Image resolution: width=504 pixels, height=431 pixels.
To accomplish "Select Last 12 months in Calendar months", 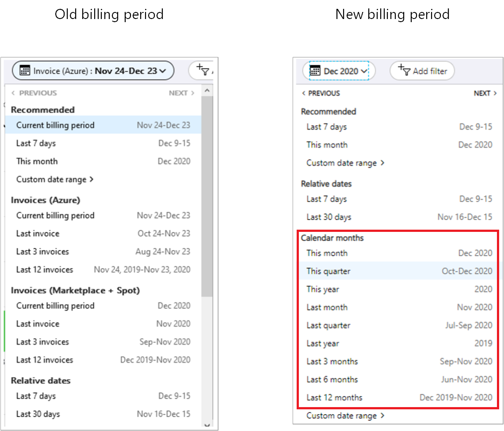I will [399, 397].
